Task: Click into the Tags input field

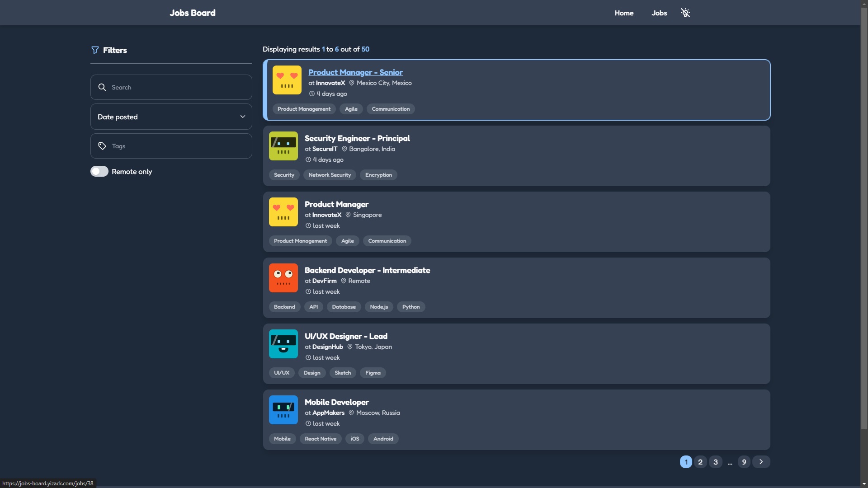Action: (171, 146)
